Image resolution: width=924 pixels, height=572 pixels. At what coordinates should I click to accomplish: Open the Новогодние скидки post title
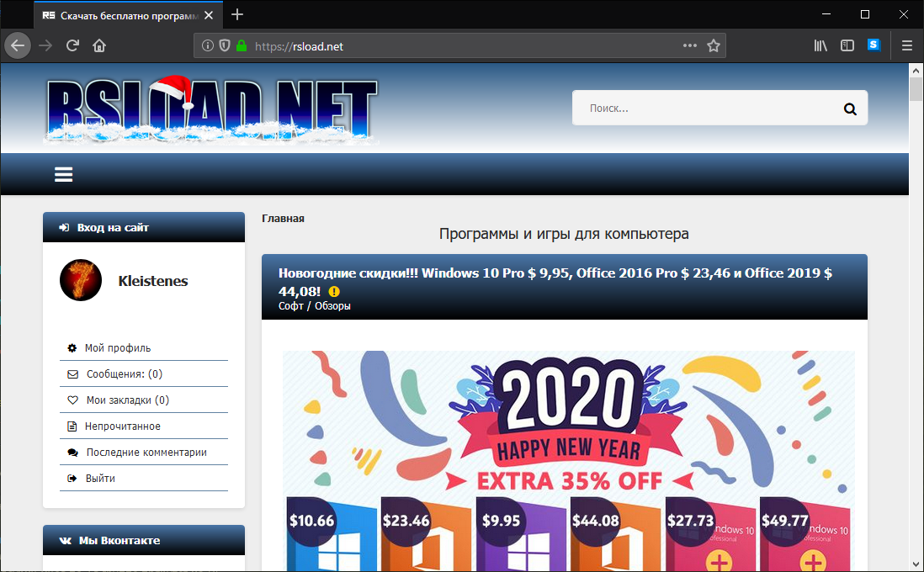tap(555, 282)
